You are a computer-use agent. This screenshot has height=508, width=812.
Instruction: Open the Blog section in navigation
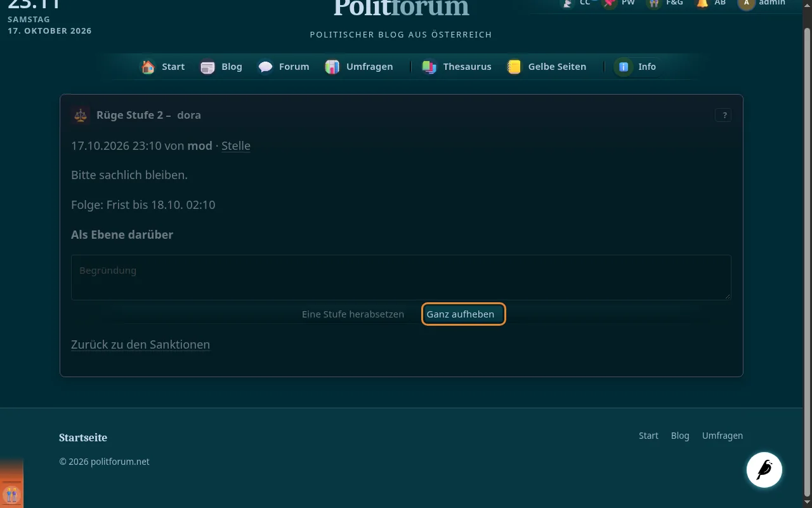pos(221,67)
